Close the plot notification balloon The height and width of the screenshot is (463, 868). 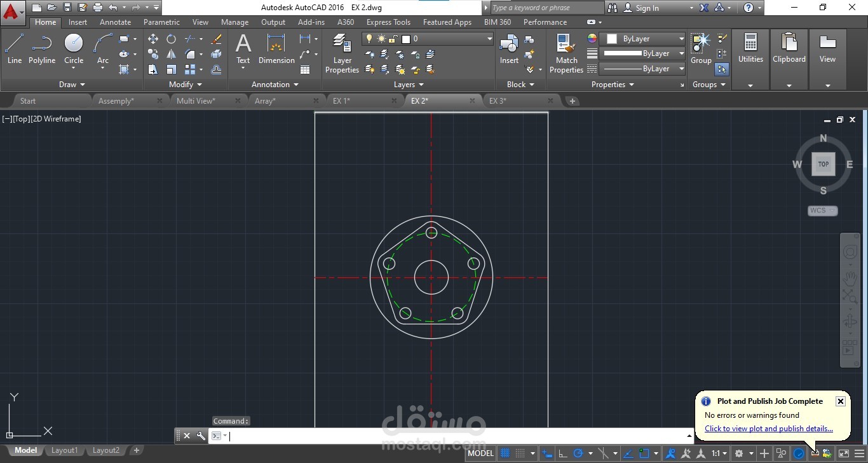tap(840, 401)
